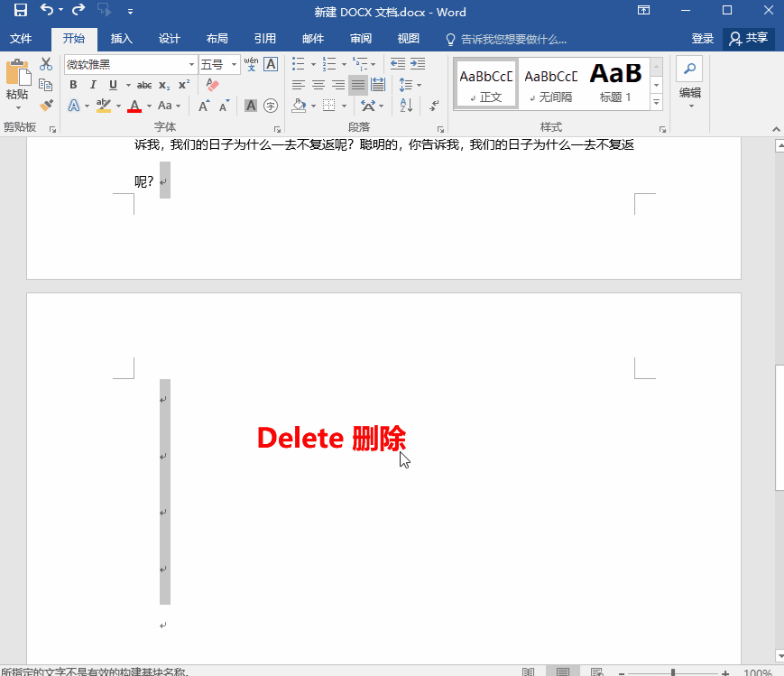Apply strikethrough to text
The height and width of the screenshot is (676, 784).
click(x=144, y=84)
